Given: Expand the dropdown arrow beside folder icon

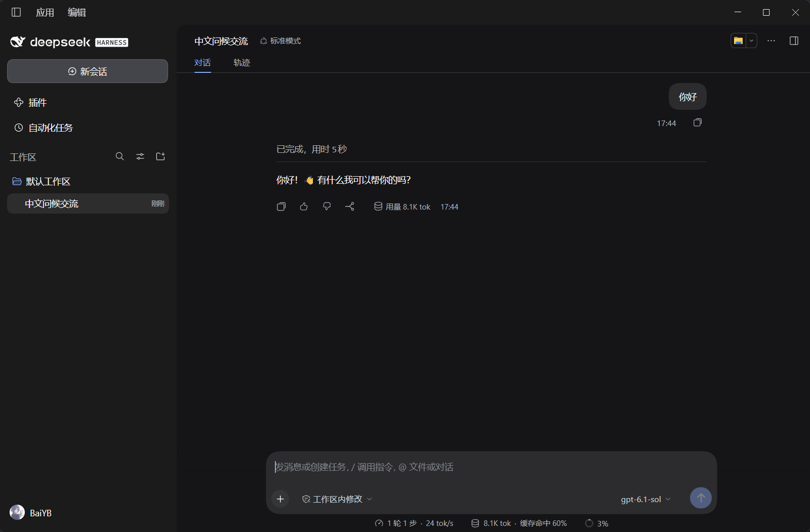Looking at the screenshot, I should click(751, 40).
